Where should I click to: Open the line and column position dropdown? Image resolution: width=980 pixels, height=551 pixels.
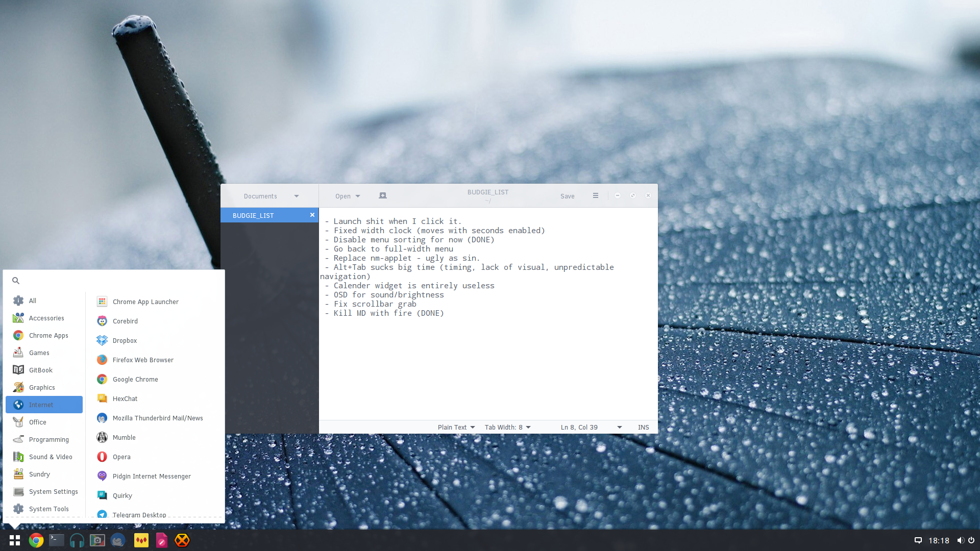(591, 427)
